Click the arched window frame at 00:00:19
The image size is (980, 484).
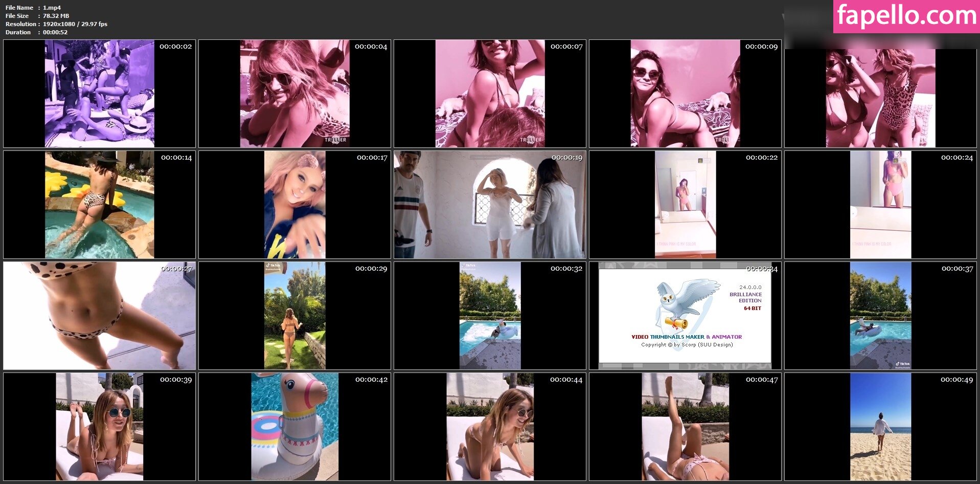pos(490,205)
